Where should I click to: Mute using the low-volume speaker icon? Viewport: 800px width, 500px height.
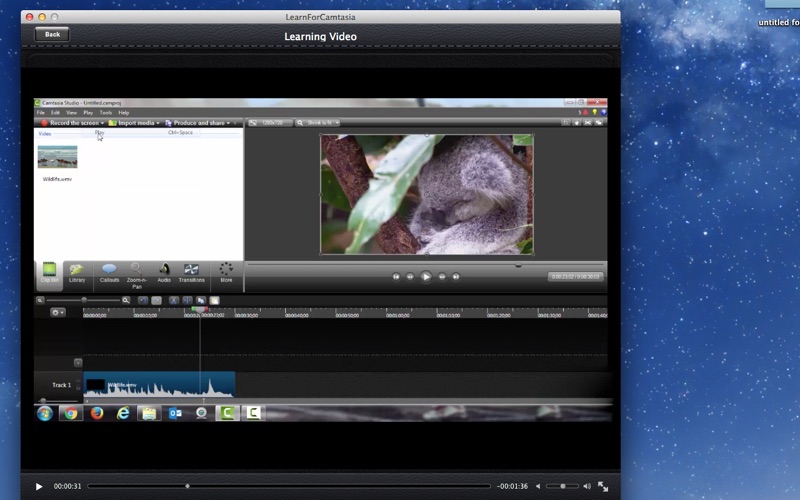coord(538,486)
